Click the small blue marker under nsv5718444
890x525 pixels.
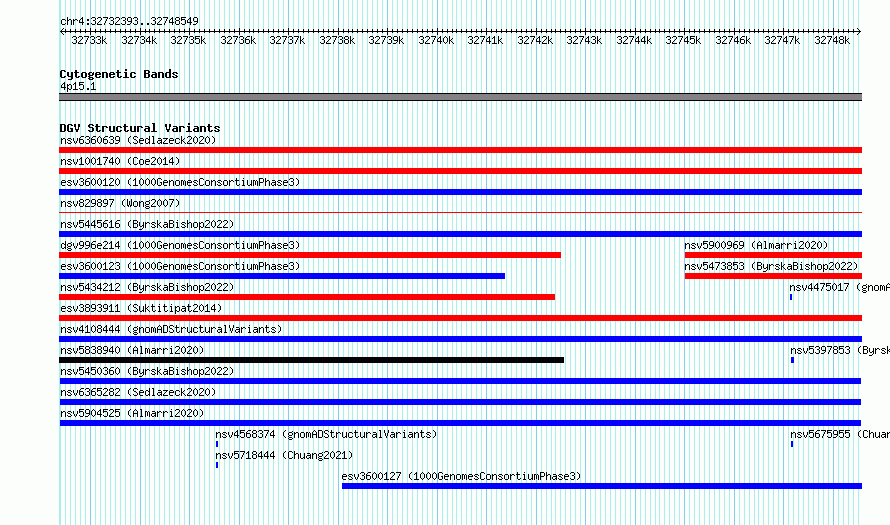[x=217, y=465]
